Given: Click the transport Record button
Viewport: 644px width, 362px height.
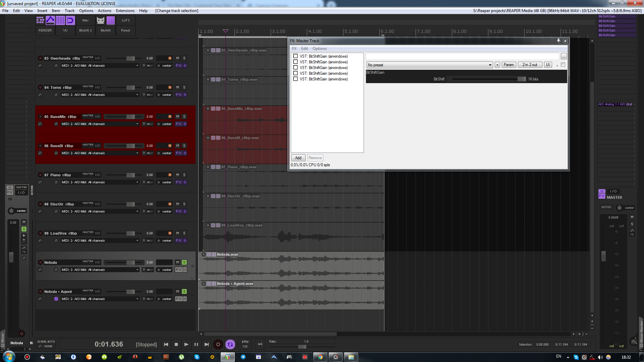Looking at the screenshot, I should 218,344.
